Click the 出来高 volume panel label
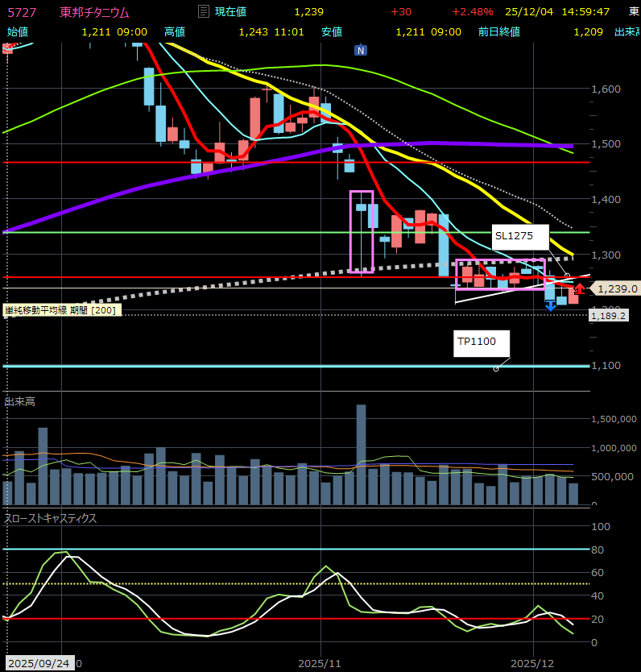The image size is (641, 672). click(19, 401)
